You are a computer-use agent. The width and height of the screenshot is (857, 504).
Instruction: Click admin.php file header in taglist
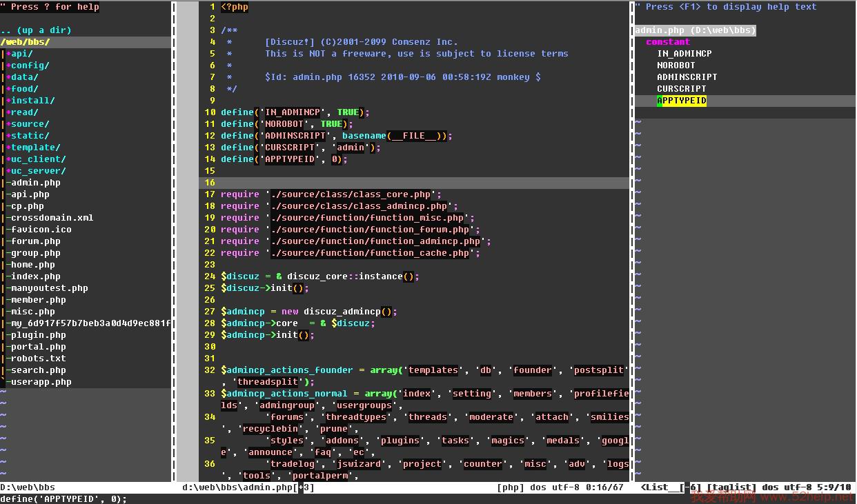coord(695,30)
